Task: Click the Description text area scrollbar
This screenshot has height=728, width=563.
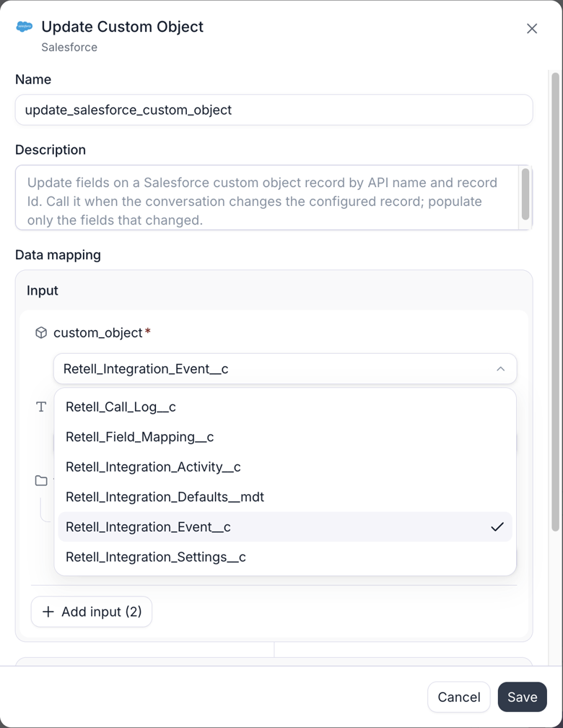Action: (x=525, y=194)
